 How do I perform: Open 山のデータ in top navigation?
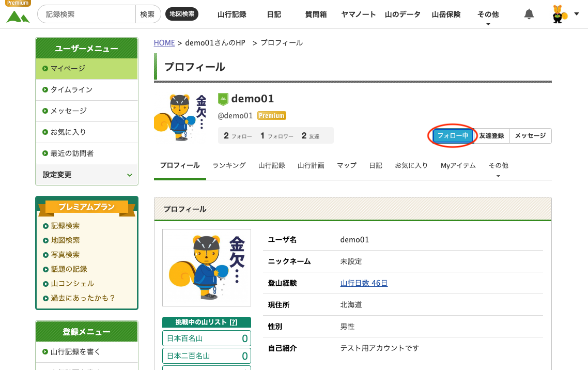point(403,14)
